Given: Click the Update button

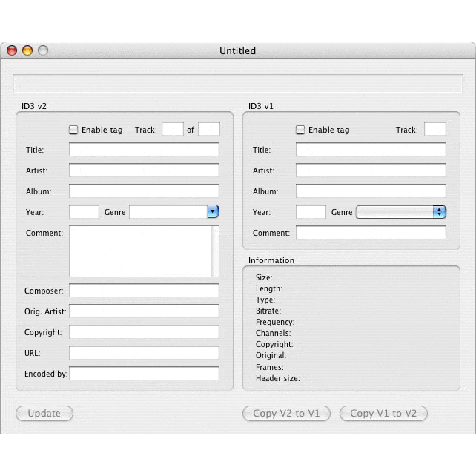Looking at the screenshot, I should (x=44, y=413).
